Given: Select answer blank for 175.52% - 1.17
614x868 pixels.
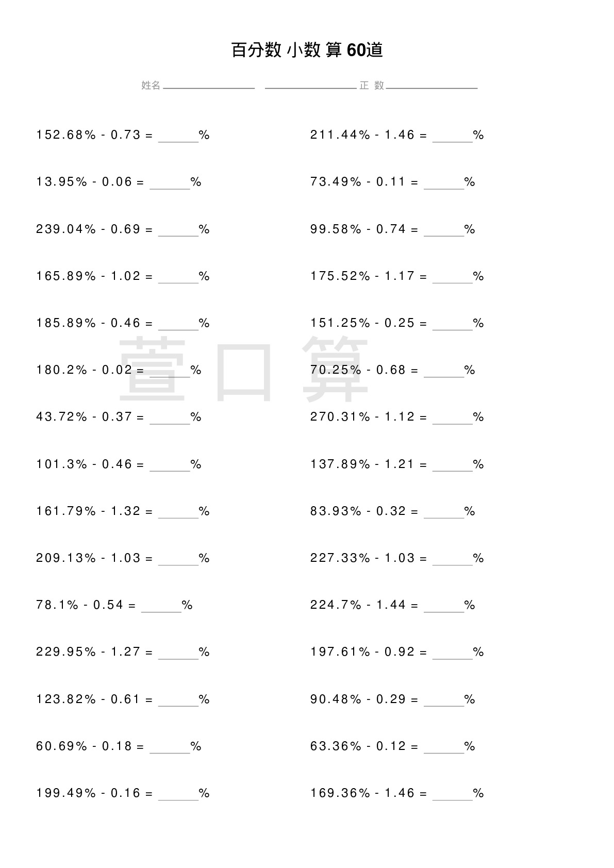Looking at the screenshot, I should pyautogui.click(x=453, y=278).
